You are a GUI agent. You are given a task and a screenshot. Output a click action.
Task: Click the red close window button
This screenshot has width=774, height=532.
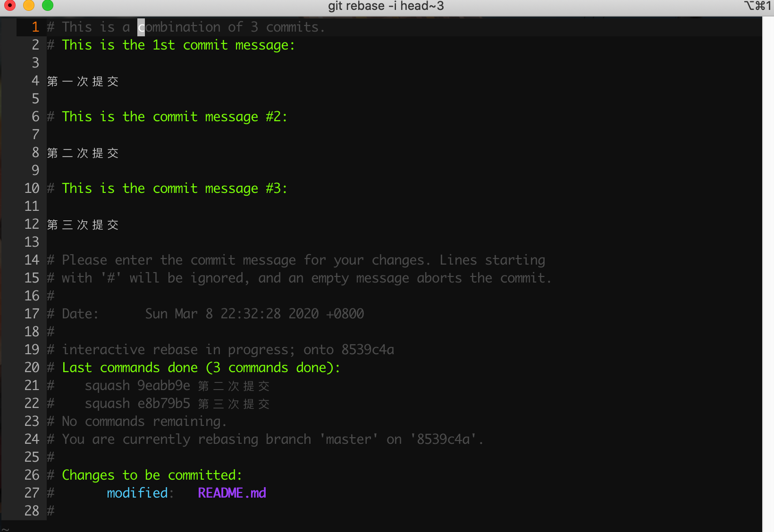coord(9,6)
